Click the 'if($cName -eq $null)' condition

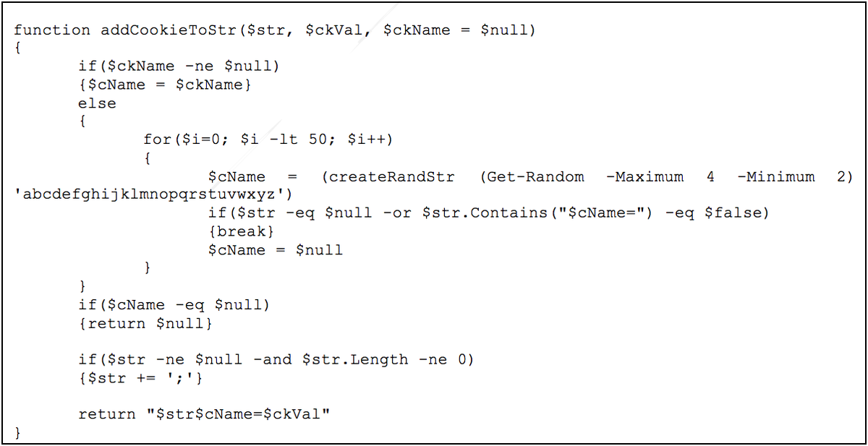coord(174,305)
